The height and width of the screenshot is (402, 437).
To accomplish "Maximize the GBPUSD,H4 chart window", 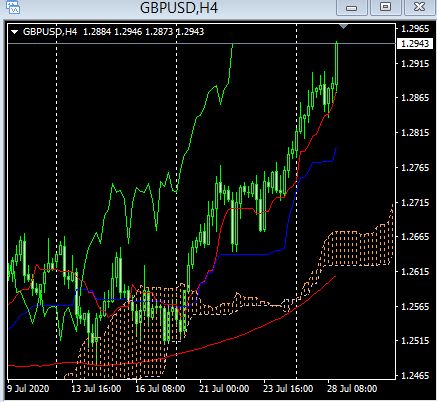I will coord(385,7).
